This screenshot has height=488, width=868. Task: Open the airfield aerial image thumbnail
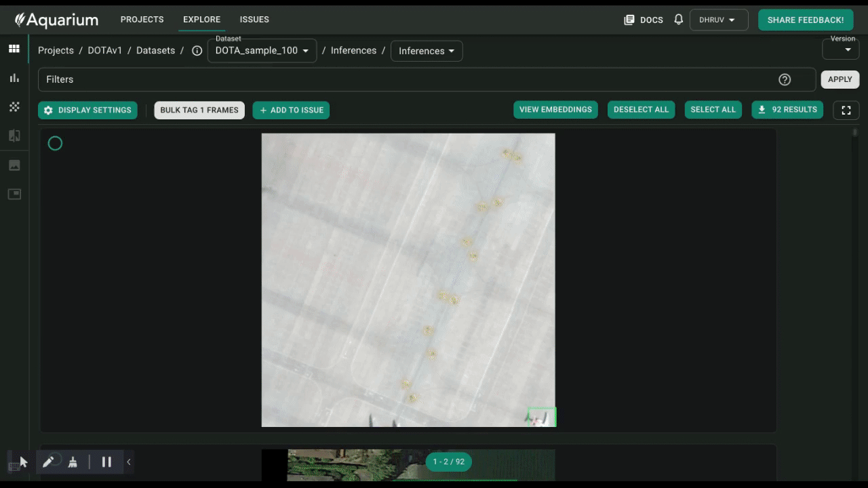(x=408, y=280)
